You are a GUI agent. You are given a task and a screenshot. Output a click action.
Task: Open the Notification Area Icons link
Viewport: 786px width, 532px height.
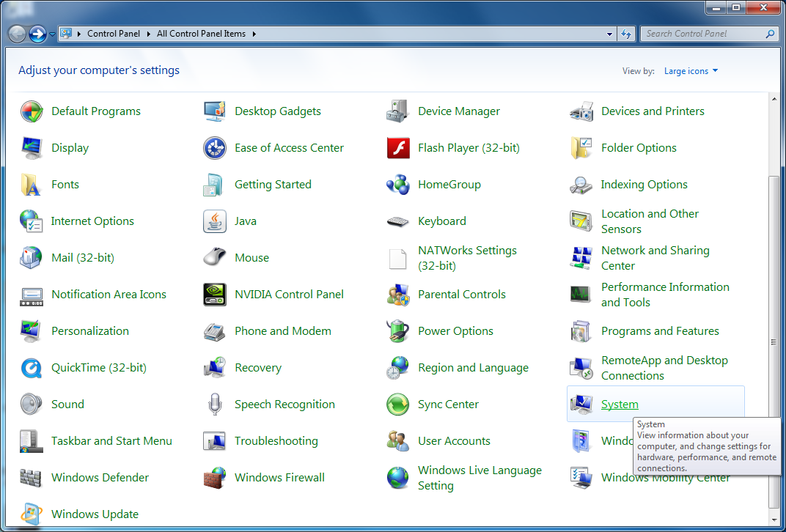tap(109, 294)
